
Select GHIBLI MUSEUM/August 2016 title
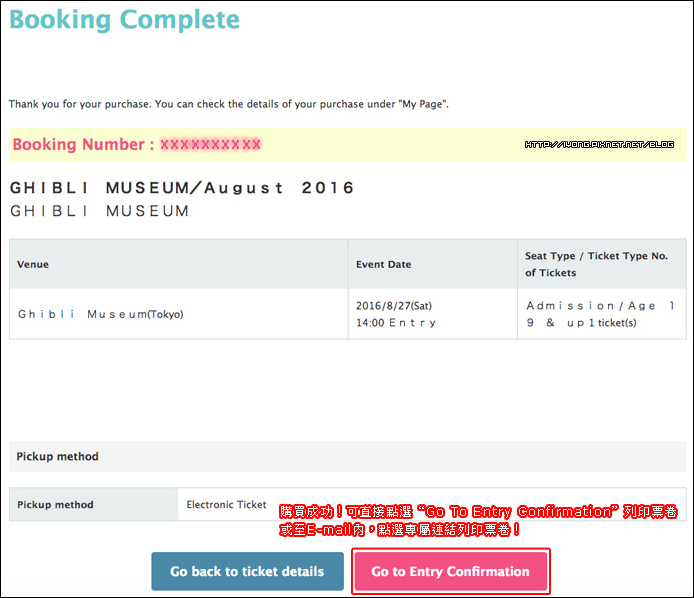tap(182, 188)
